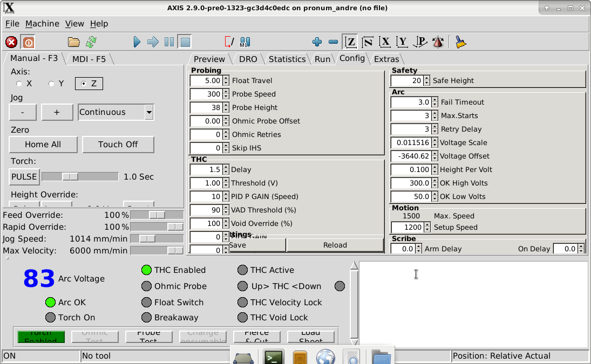Switch to the Manual - F3 tab

click(x=34, y=58)
